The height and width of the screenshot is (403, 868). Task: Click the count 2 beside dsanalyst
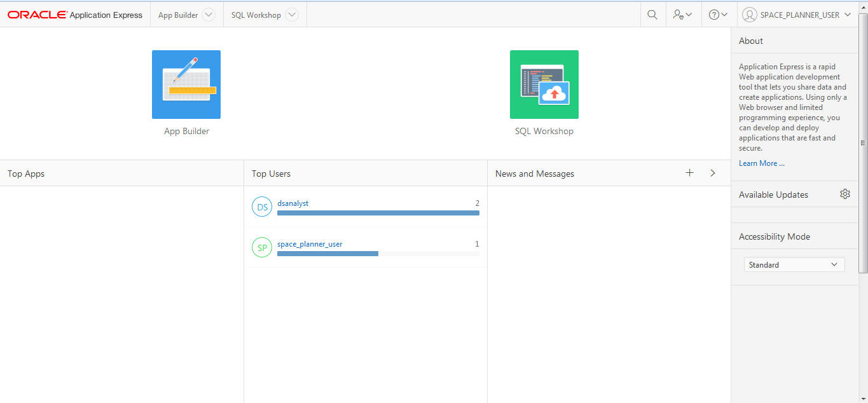pyautogui.click(x=477, y=203)
